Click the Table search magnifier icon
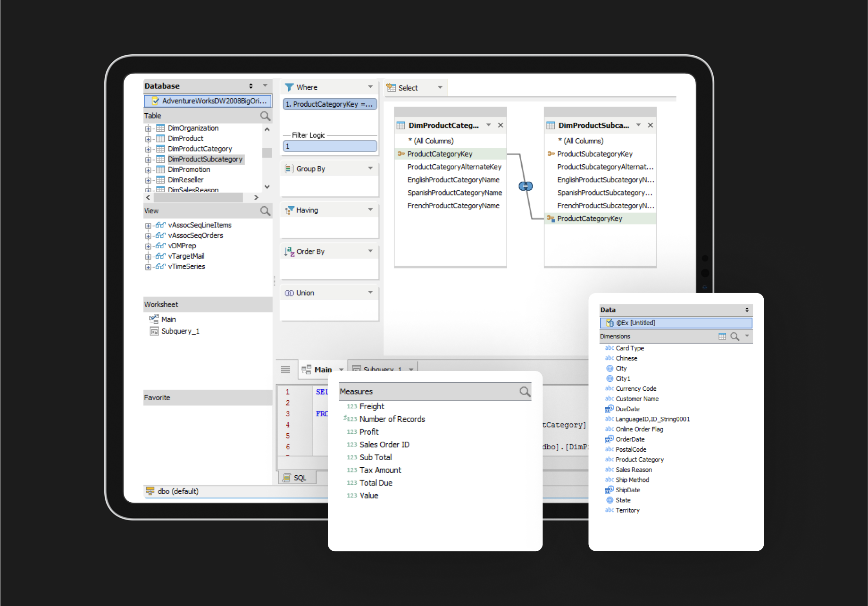The image size is (868, 606). (x=265, y=116)
